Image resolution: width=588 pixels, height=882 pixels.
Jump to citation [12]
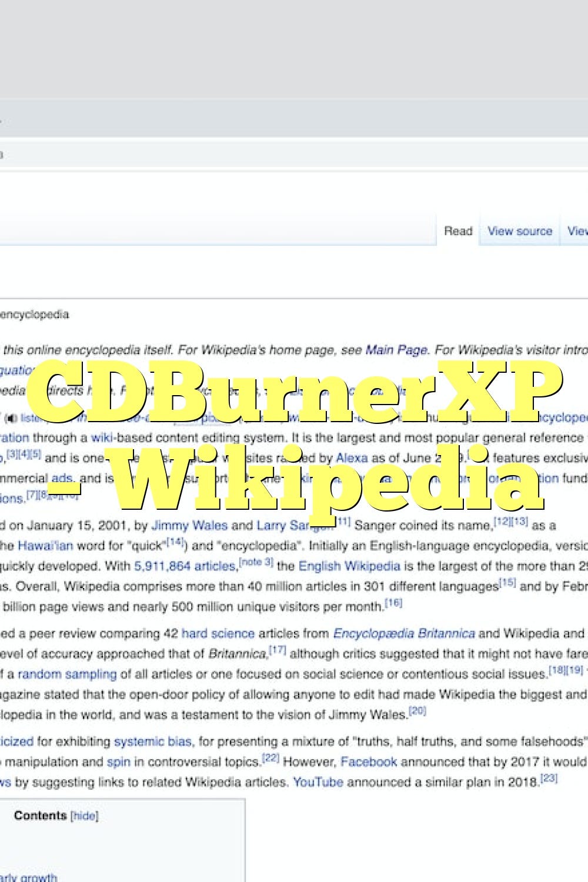pyautogui.click(x=502, y=521)
